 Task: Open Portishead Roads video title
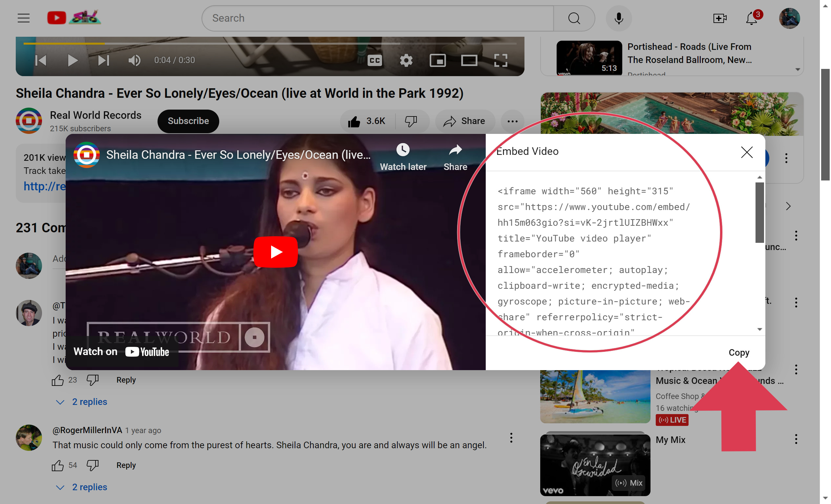[x=689, y=53]
